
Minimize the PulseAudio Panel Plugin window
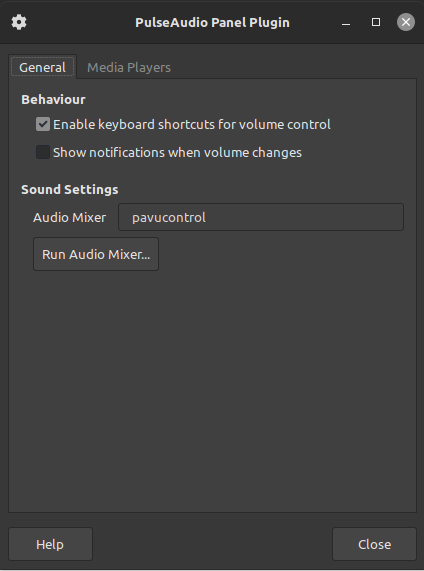[x=346, y=23]
